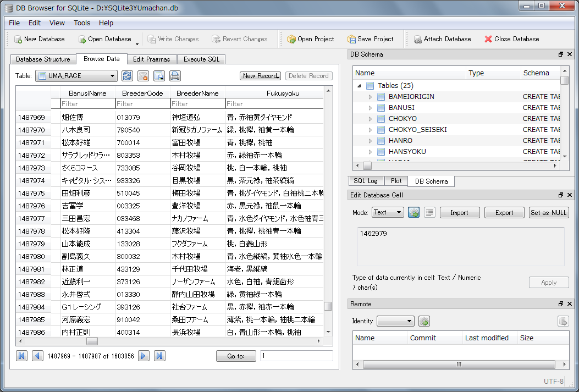Expand the CHOKYO_SEISEKI table node
The width and height of the screenshot is (579, 392).
coord(370,130)
